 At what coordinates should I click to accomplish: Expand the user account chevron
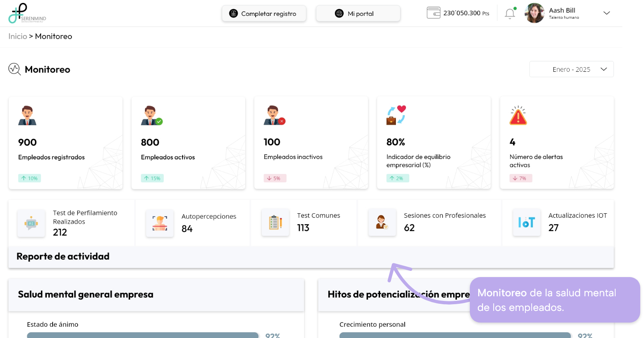click(607, 13)
